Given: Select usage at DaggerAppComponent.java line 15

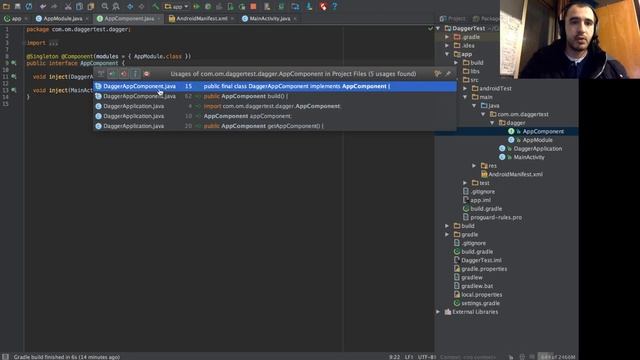Looking at the screenshot, I should click(x=275, y=86).
